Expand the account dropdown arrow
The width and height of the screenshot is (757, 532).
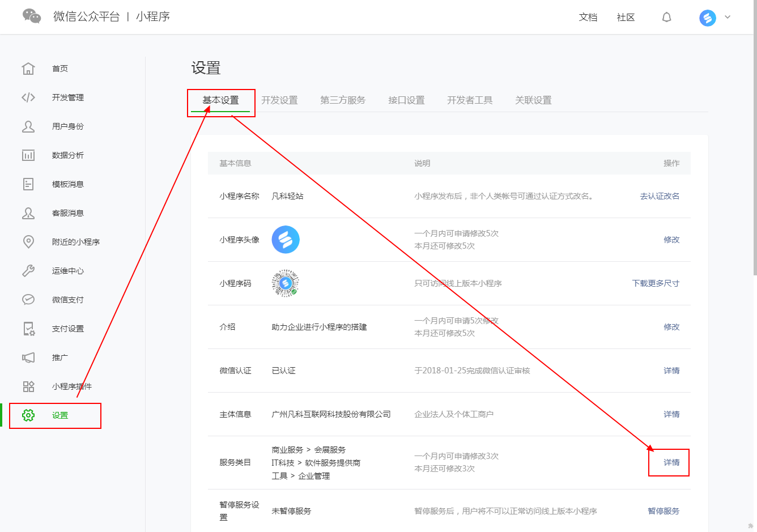[728, 17]
